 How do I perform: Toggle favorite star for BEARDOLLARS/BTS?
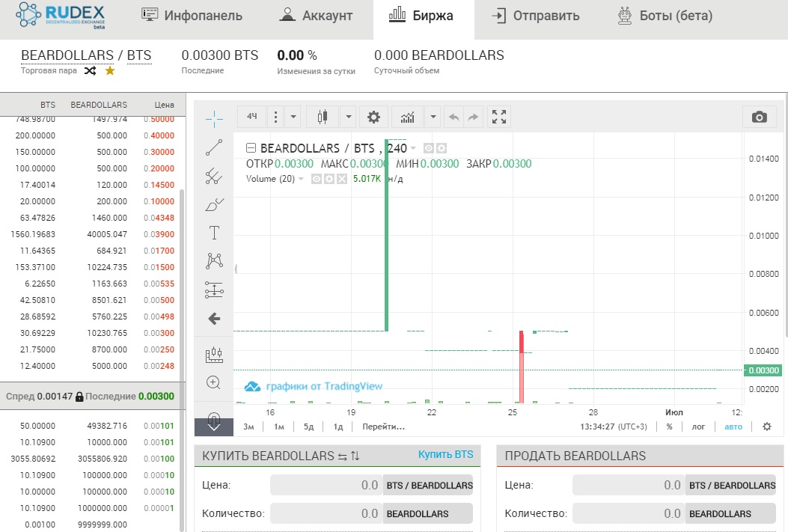click(110, 71)
